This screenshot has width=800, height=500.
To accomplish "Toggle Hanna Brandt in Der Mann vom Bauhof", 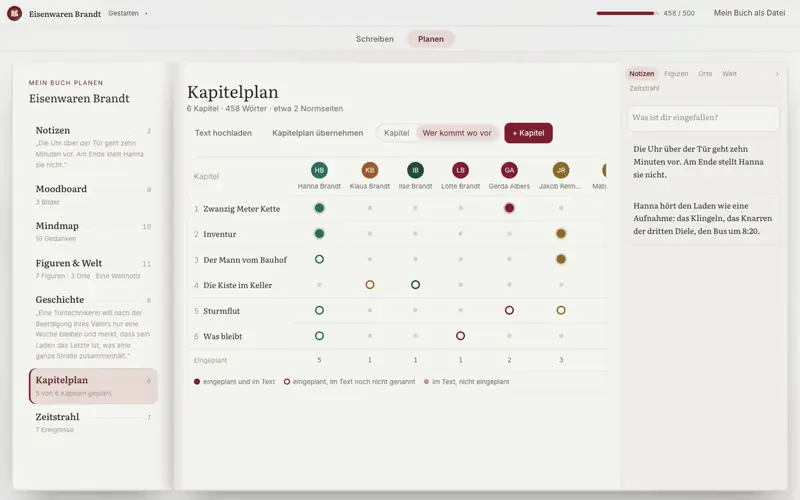I will click(x=319, y=259).
